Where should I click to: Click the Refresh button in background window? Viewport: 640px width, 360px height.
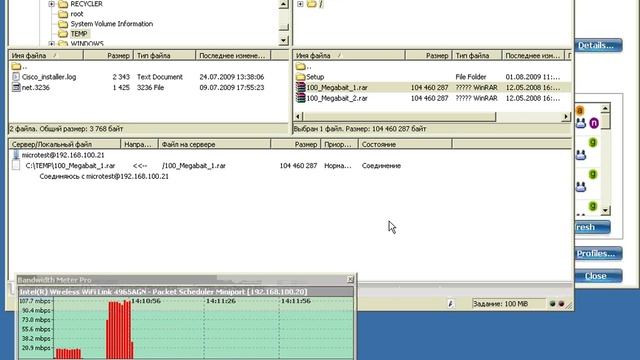(592, 227)
